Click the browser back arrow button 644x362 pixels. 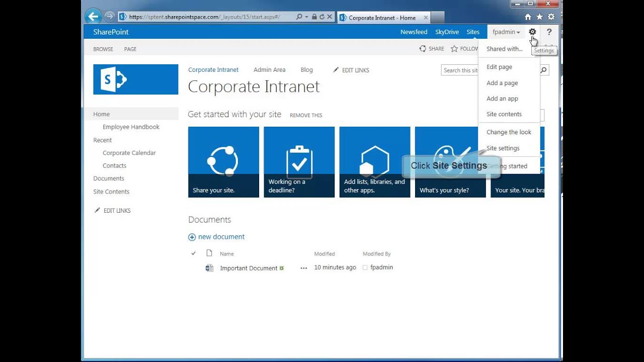pos(93,17)
